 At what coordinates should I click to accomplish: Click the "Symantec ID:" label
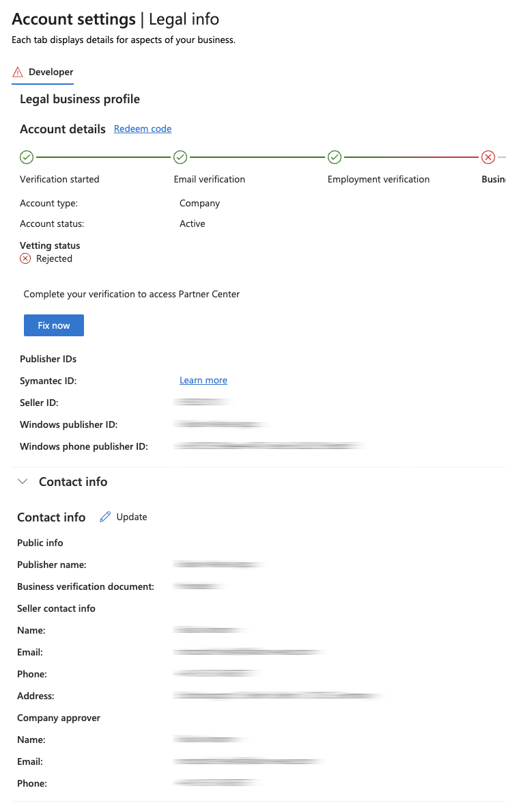(48, 381)
